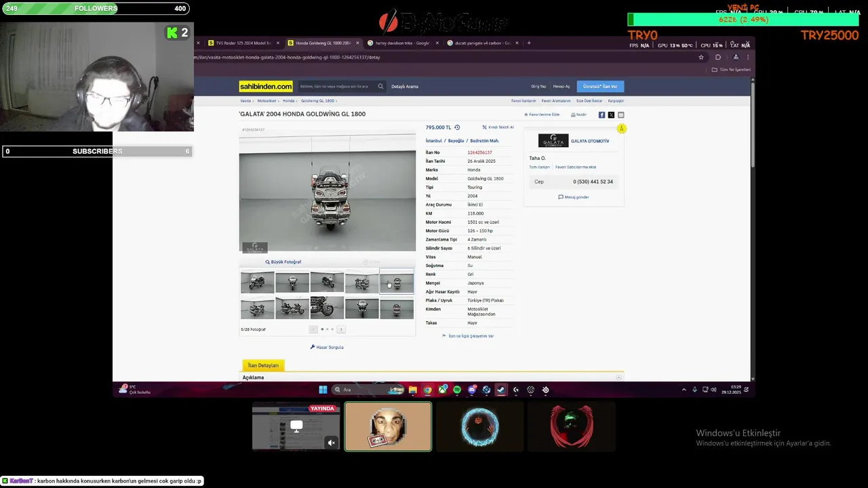868x488 pixels.
Task: Switch to Honda Goldwing GL 1800 tab
Action: pos(323,43)
